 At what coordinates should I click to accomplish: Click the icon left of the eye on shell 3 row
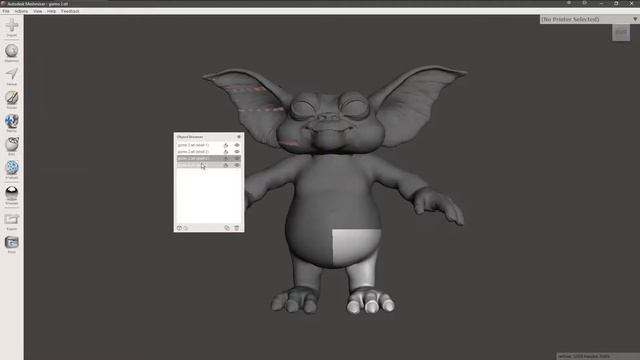click(226, 158)
